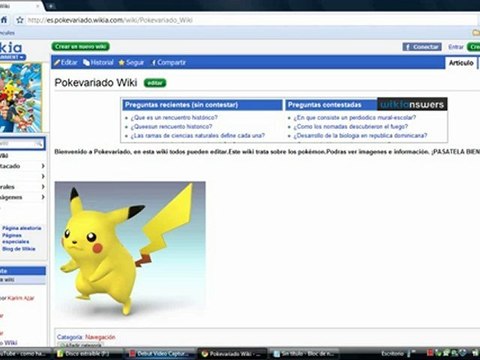Open question '¿Que es un rencuentro histórico?'
Viewport: 480px width, 360px height.
coord(174,117)
